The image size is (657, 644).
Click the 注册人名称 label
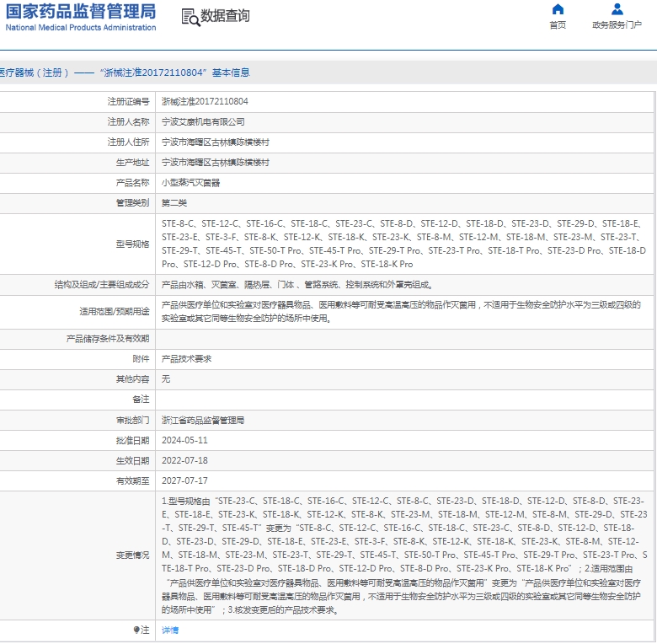128,122
